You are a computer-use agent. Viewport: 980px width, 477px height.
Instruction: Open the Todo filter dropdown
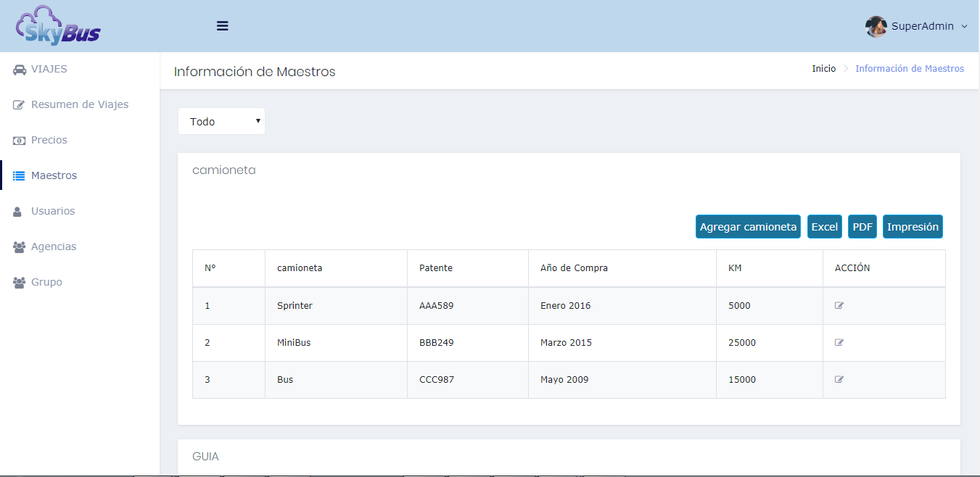[x=221, y=122]
